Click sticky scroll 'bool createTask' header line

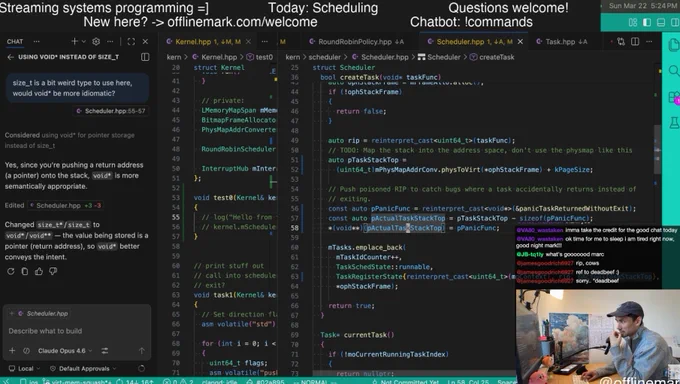[380, 77]
